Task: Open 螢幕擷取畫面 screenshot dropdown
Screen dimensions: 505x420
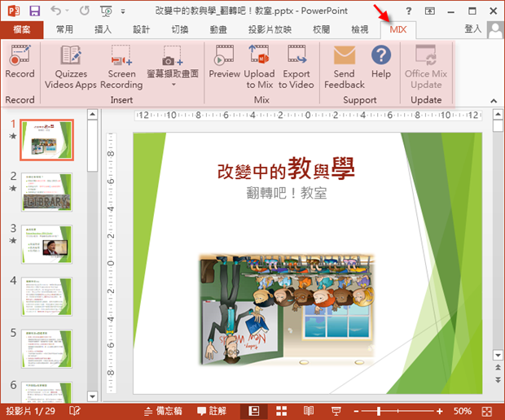Action: coord(173,66)
